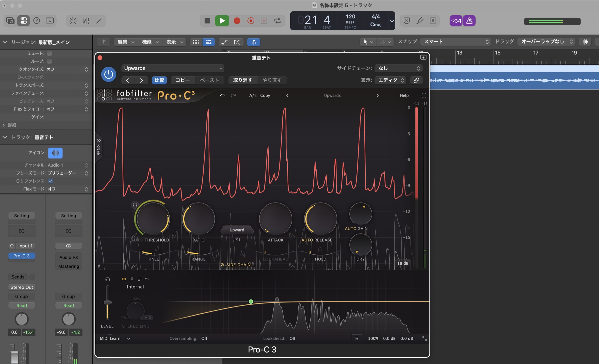599x364 pixels.
Task: Click the plugin link chain icon
Action: tap(416, 80)
